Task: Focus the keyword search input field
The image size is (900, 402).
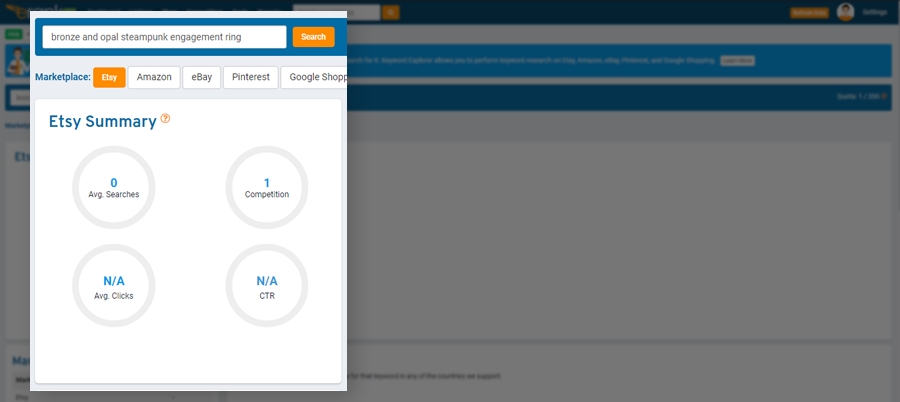Action: (164, 37)
